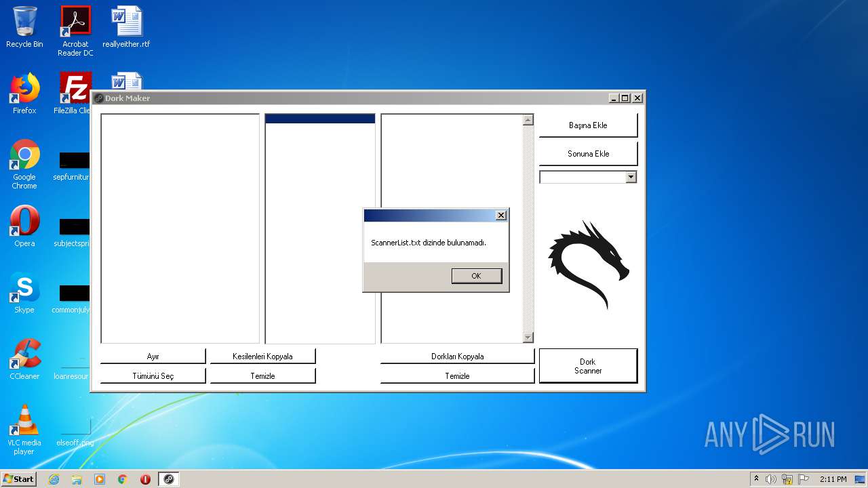This screenshot has width=868, height=488.
Task: Select the elseoff.png desktop file
Action: [x=75, y=431]
